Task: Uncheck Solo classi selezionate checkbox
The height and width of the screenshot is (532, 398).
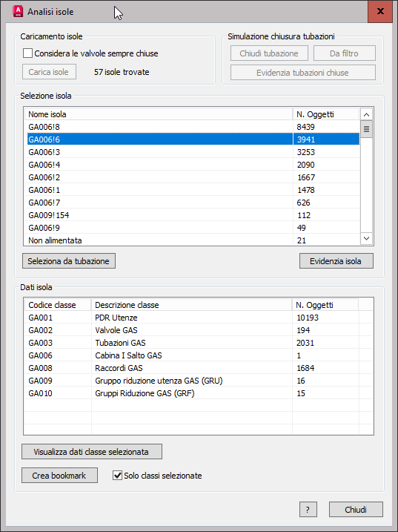Action: tap(117, 476)
